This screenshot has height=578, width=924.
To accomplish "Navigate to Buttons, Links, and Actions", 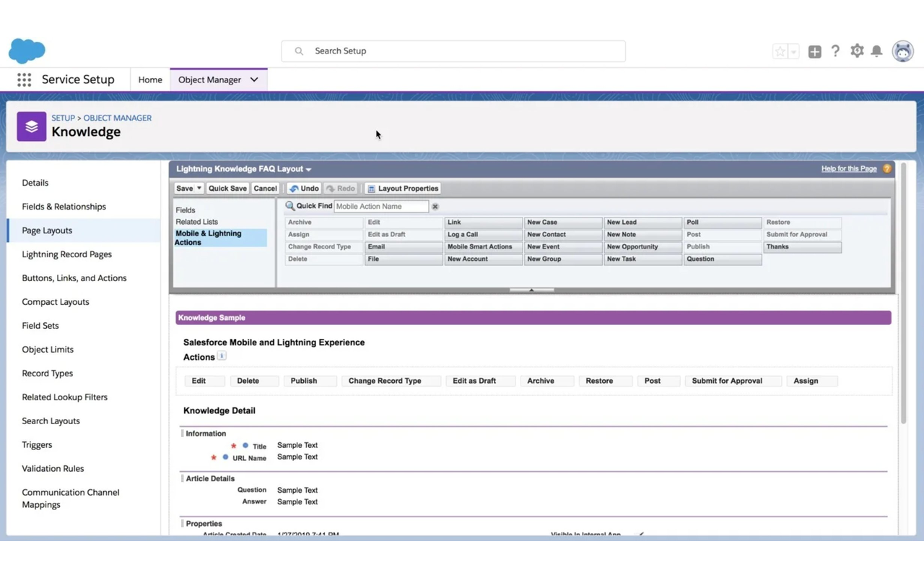I will tap(74, 278).
